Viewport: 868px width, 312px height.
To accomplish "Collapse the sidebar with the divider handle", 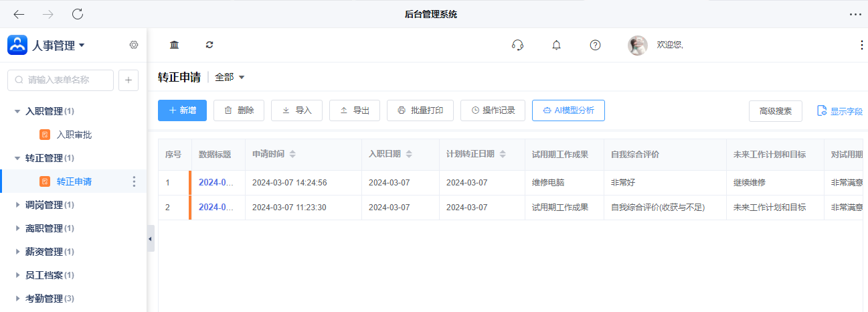I will pos(151,238).
